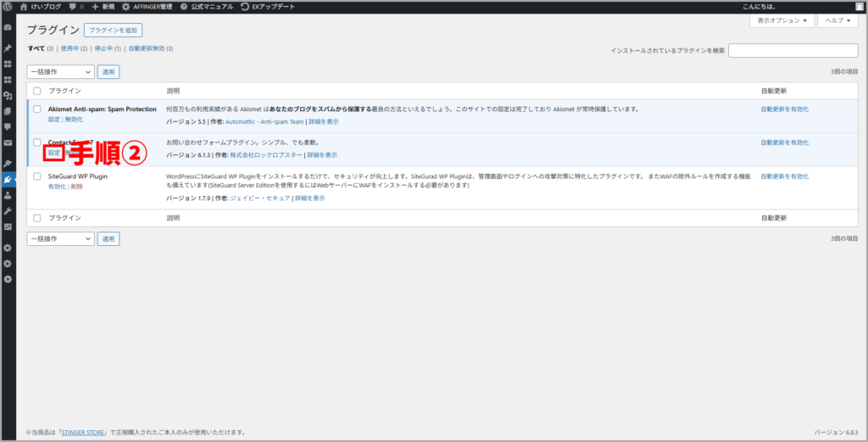Image resolution: width=868 pixels, height=442 pixels.
Task: Expand the ヘルプ dropdown tab
Action: pos(836,20)
